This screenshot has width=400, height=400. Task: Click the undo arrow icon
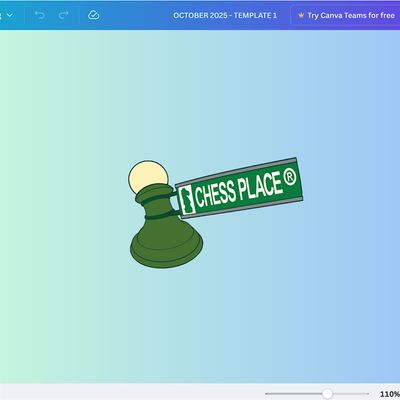(x=40, y=15)
